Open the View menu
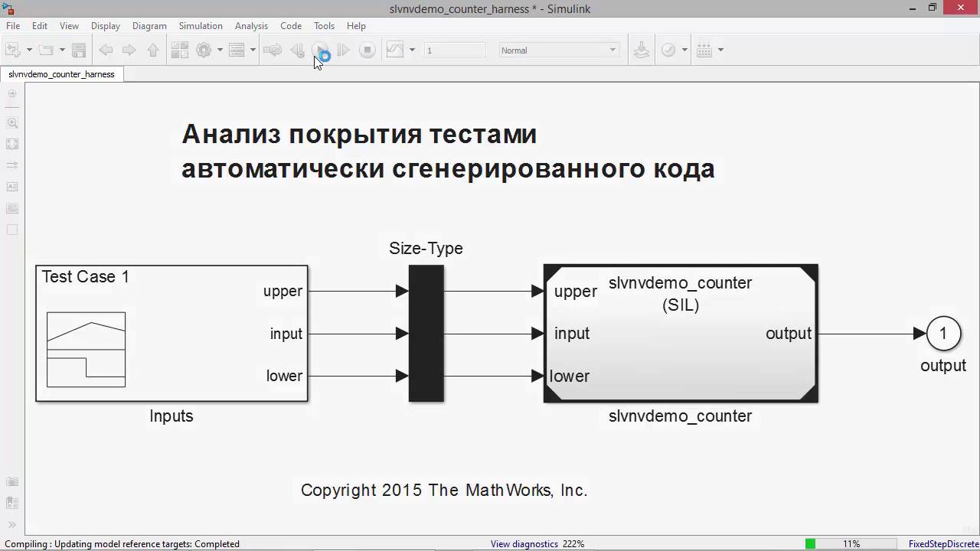 click(x=69, y=26)
